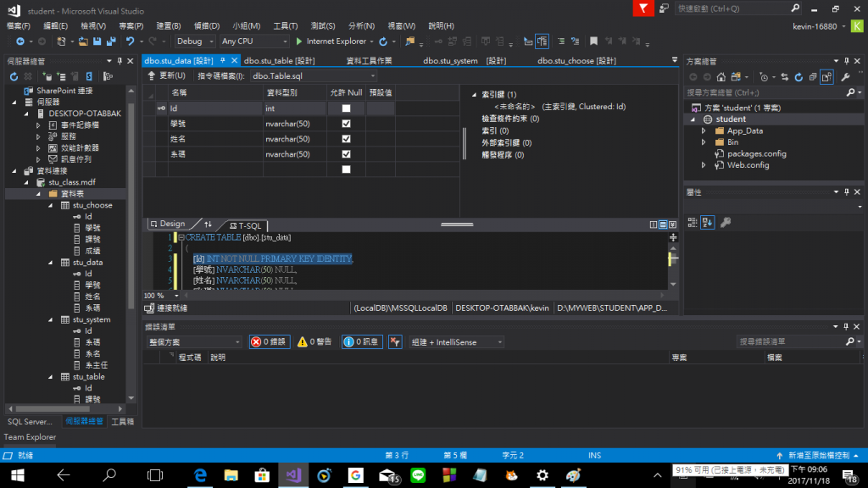This screenshot has width=868, height=488.
Task: Click the clear filter icon in Error List
Action: (x=395, y=342)
